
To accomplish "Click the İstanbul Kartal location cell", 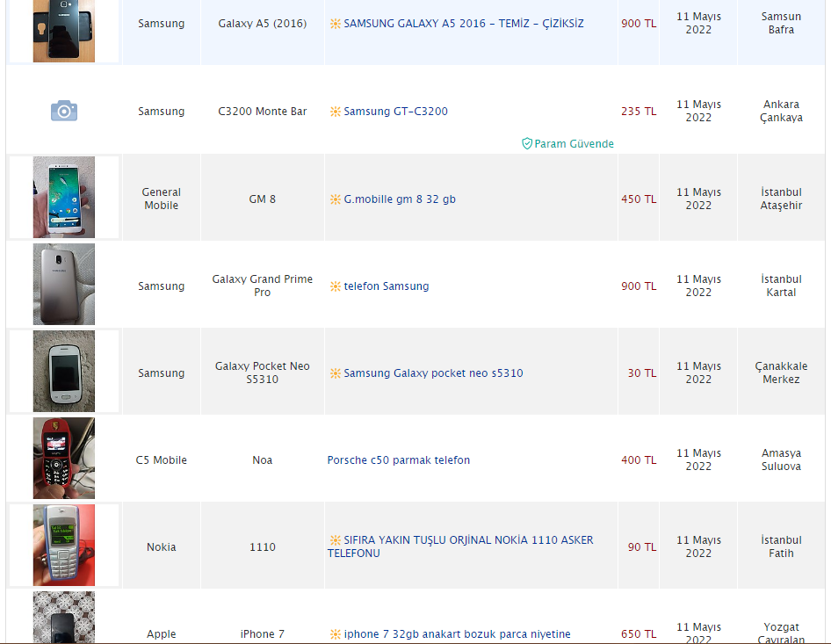I will click(781, 286).
